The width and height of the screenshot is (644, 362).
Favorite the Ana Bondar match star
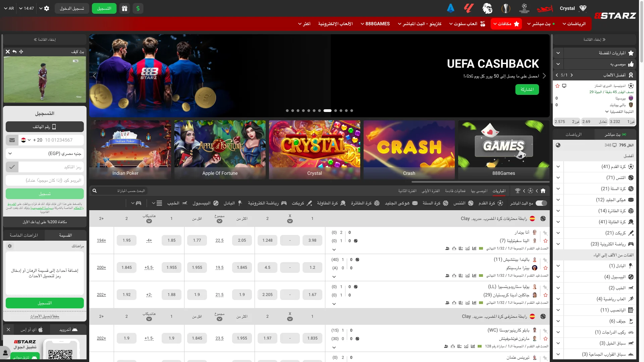[545, 241]
